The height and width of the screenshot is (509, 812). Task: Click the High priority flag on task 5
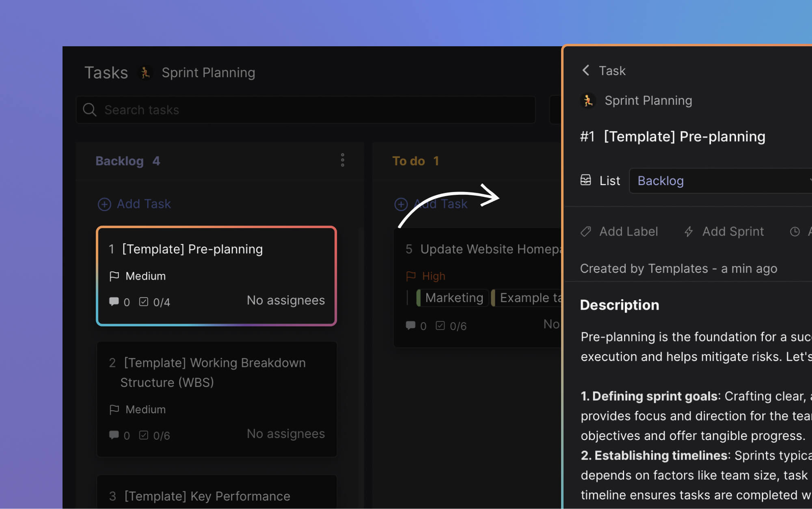tap(411, 276)
